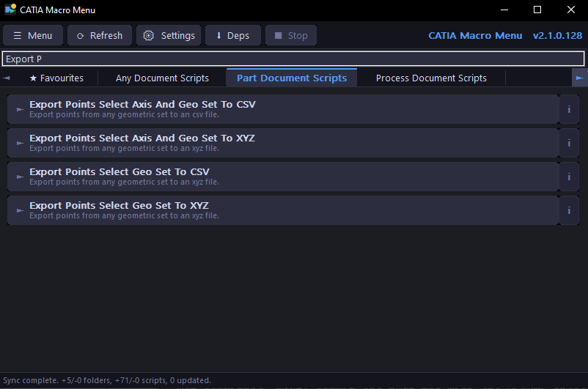The image size is (588, 389).
Task: Open info for Select Geo Set To XYZ script
Action: point(569,210)
